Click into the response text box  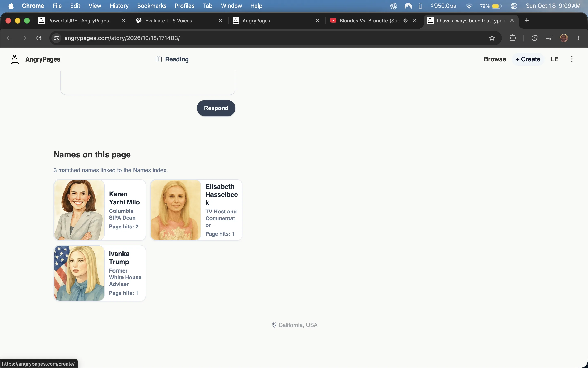(x=148, y=83)
